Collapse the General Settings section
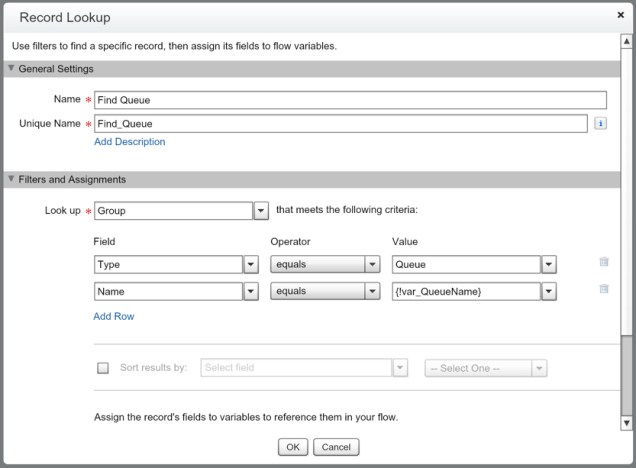636x468 pixels. point(11,69)
